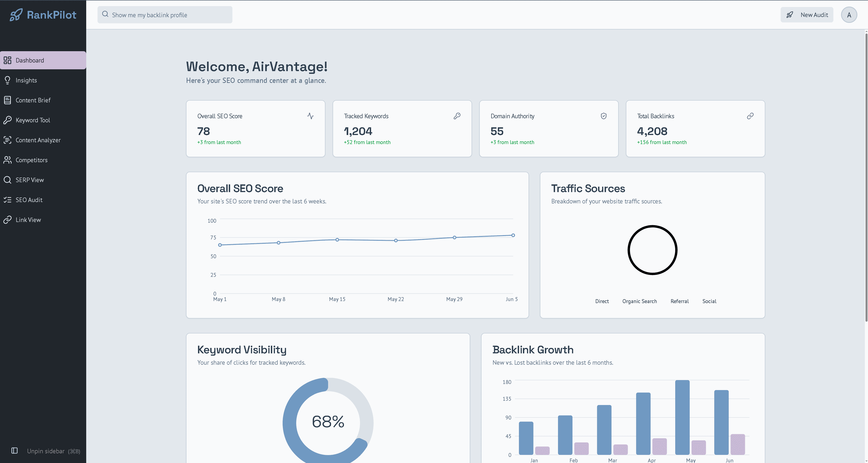This screenshot has width=868, height=463.
Task: Click the Backlink Growth chart title
Action: (533, 350)
